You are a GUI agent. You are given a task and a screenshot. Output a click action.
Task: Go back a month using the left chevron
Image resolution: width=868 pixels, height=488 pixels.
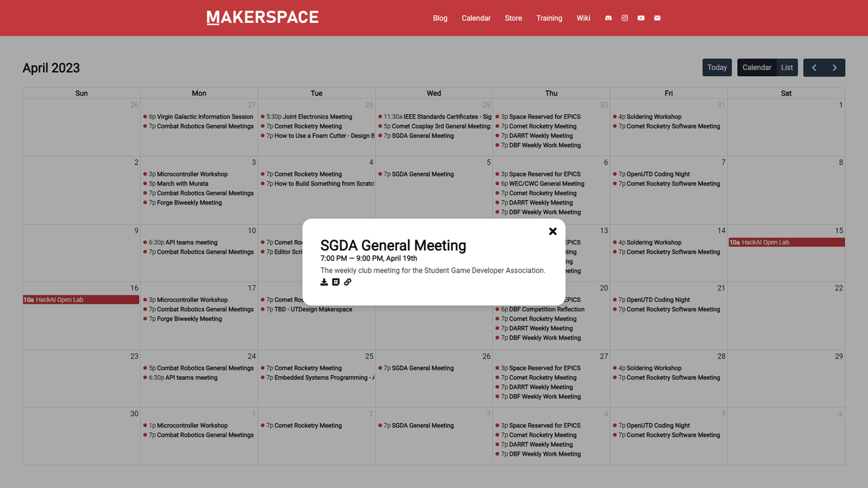point(814,67)
